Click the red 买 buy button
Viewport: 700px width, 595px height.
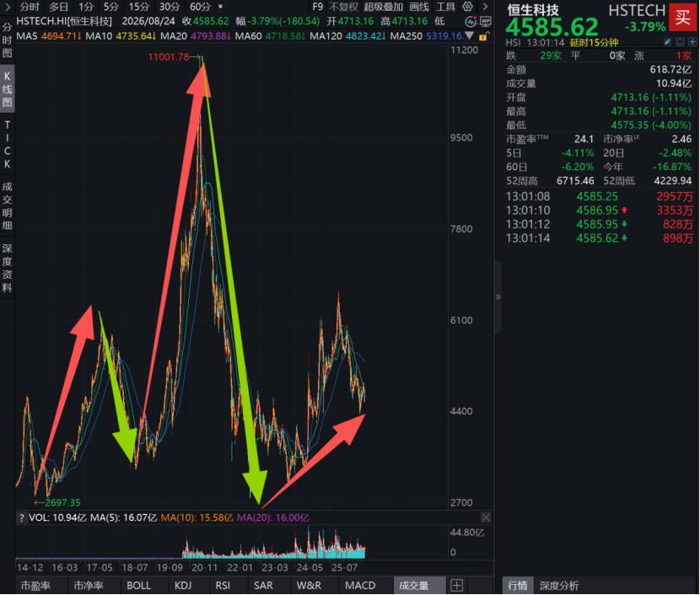682,18
